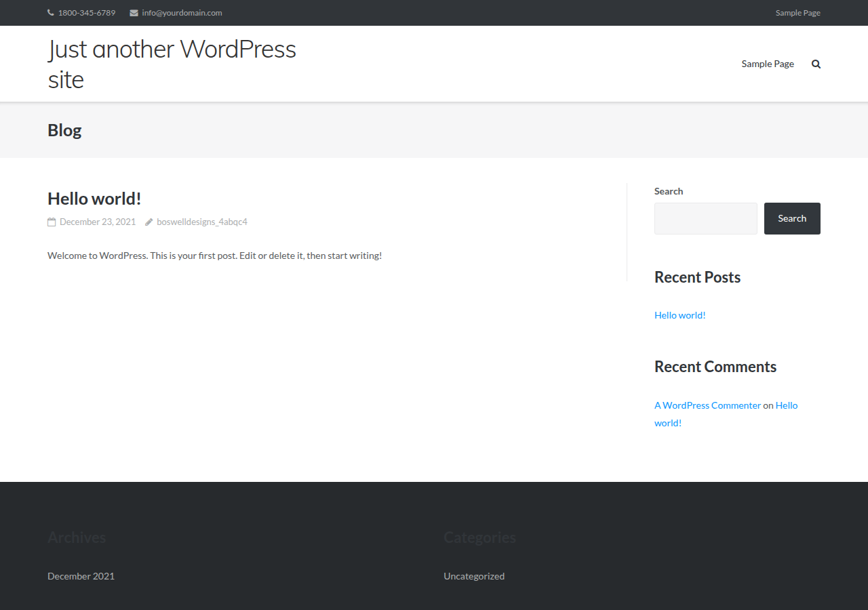Screen dimensions: 868x610
Task: Click the site title Just another WordPress site
Action: pos(172,64)
